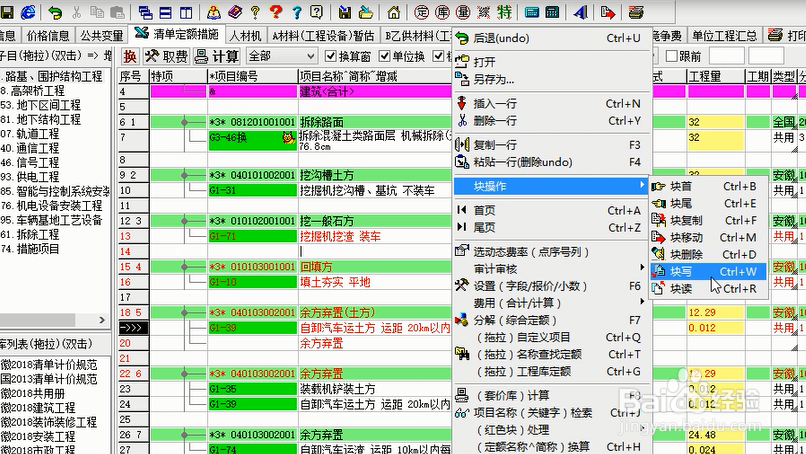The height and width of the screenshot is (454, 806).
Task: Click red cell 挖掘机挖渣 装车
Action: [x=374, y=237]
